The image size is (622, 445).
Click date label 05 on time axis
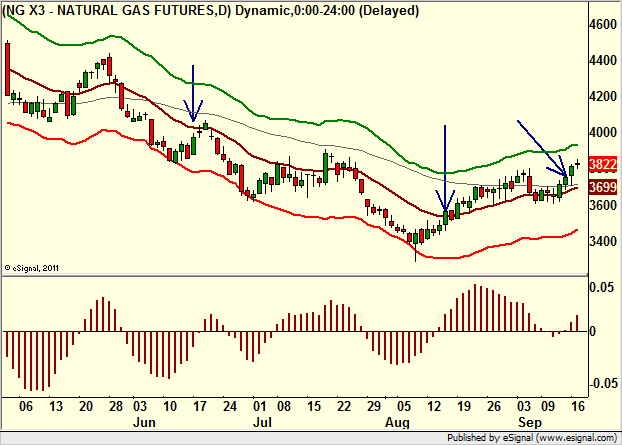pyautogui.click(x=404, y=406)
